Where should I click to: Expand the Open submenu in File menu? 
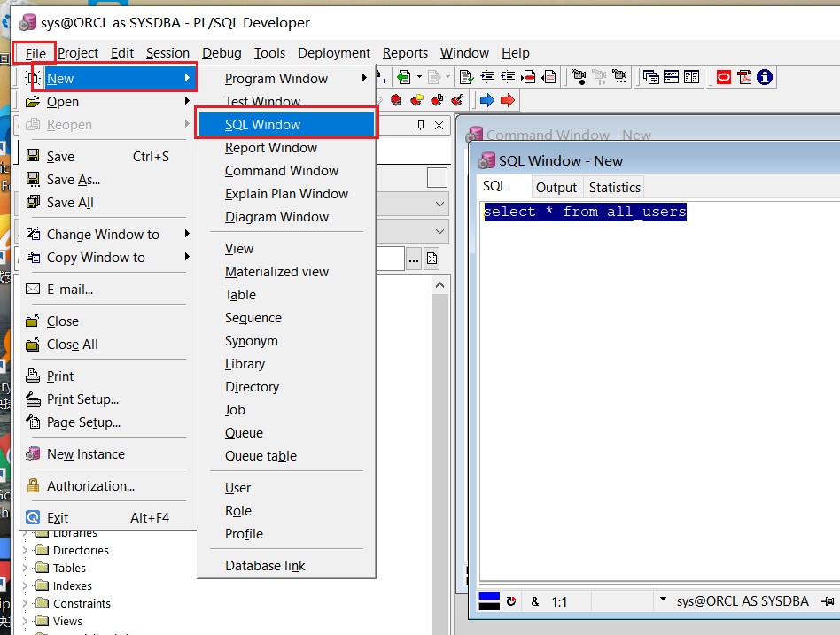point(108,101)
